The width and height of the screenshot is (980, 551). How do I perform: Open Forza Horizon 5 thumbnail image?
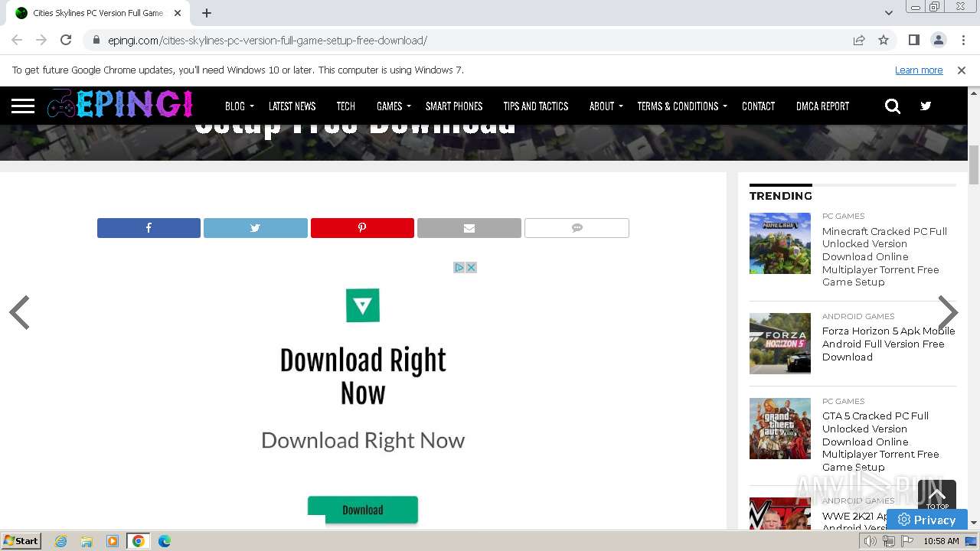780,344
